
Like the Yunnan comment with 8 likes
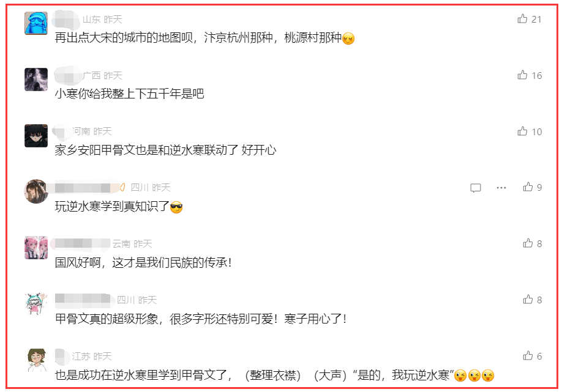click(528, 243)
